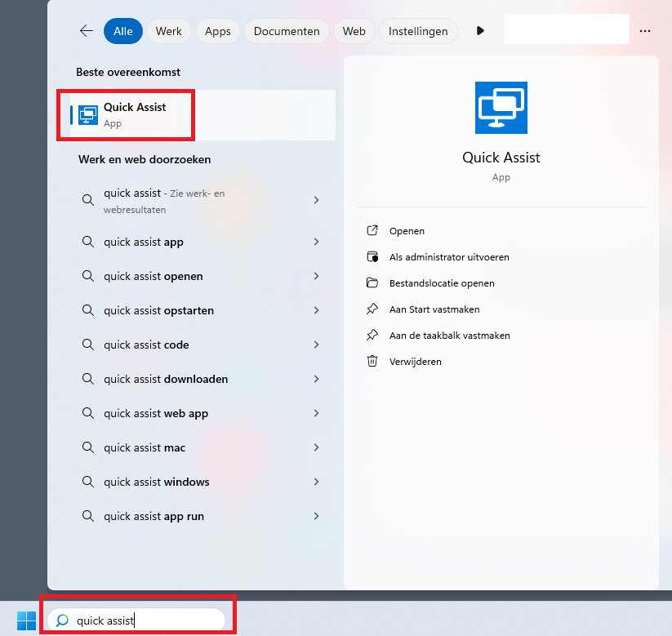Select the Documenten filter tab

(x=286, y=31)
